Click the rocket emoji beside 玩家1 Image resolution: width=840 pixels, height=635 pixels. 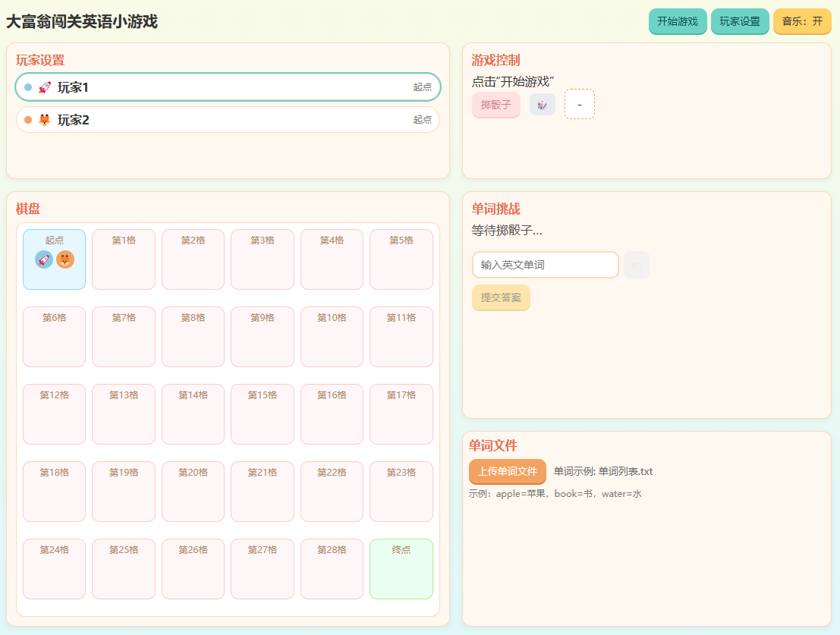tap(44, 87)
